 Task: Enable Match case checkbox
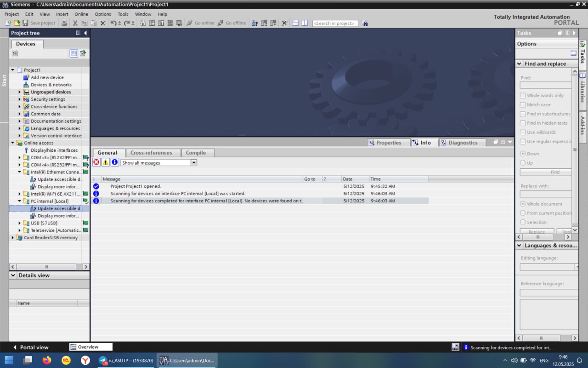tap(523, 105)
